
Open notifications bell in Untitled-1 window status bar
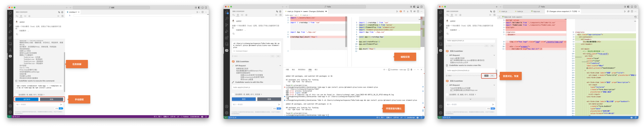click(x=206, y=117)
